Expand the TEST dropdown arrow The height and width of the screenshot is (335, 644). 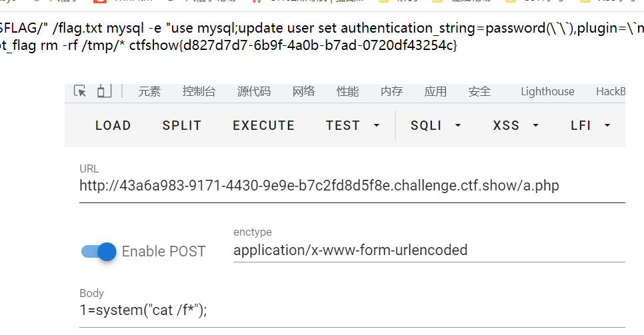point(377,125)
